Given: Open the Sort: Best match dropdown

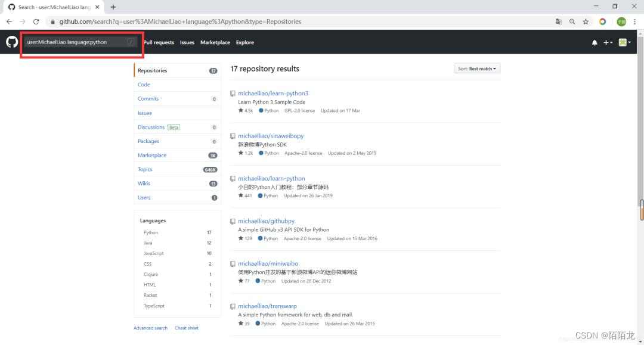Looking at the screenshot, I should 477,69.
